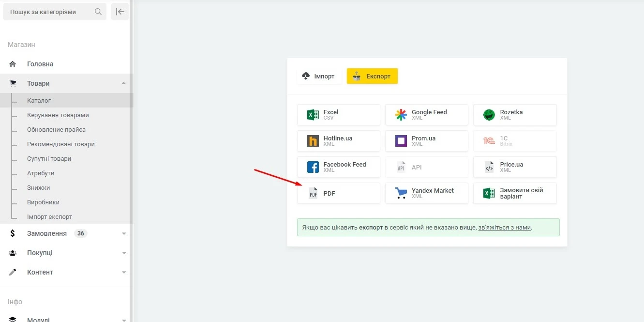
Task: Select the Yandex Market cart icon
Action: coord(401,193)
